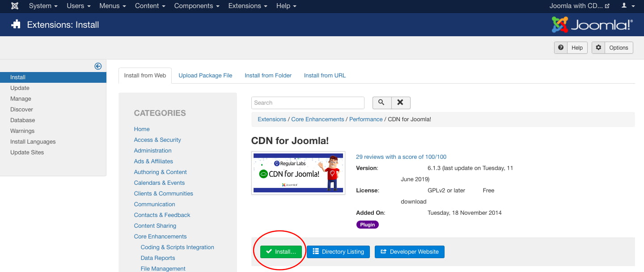Viewport: 644px width, 272px height.
Task: Click in the extension Search field
Action: tap(308, 103)
